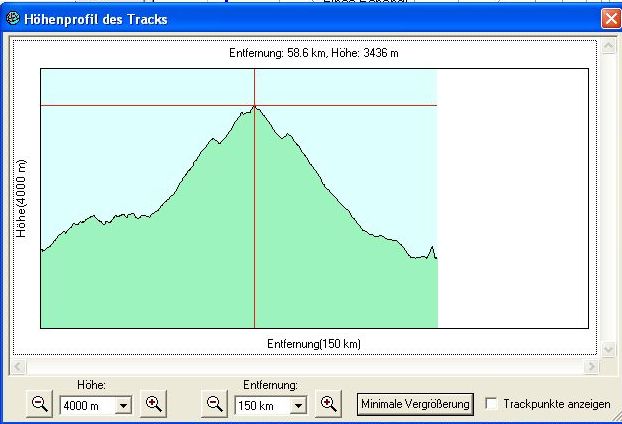Open the Entfernung dropdown arrow
The image size is (622, 424).
(298, 405)
